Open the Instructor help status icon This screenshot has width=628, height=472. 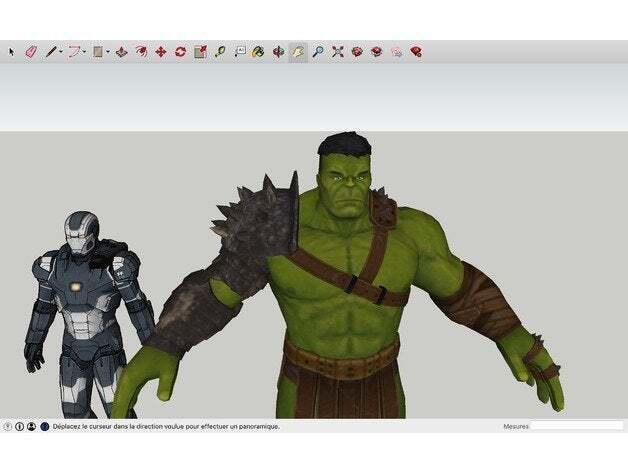pyautogui.click(x=45, y=427)
